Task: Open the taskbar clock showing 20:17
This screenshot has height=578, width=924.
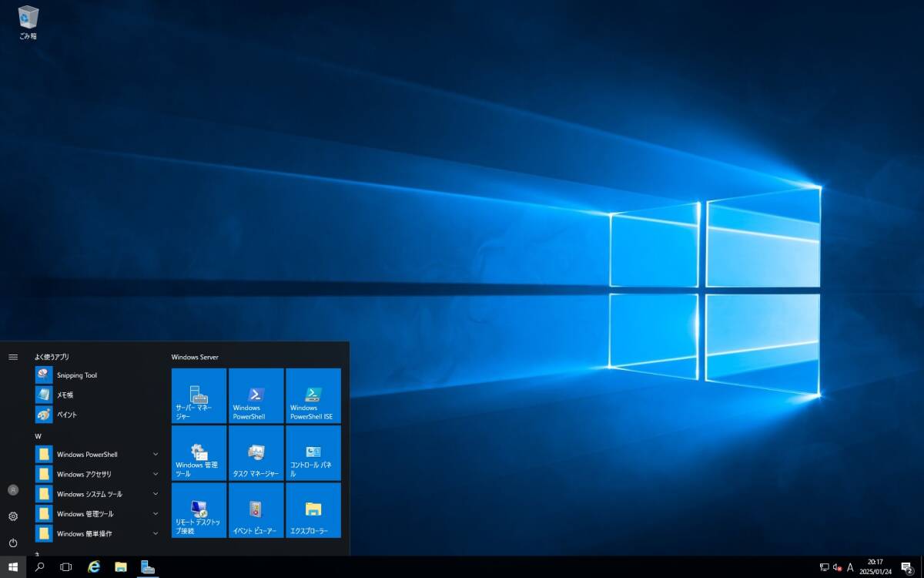Action: click(876, 567)
